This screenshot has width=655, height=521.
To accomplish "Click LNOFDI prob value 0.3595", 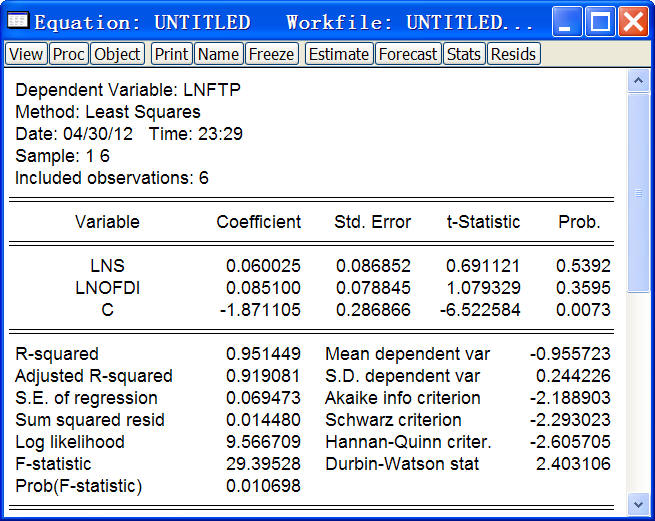I will pyautogui.click(x=583, y=288).
